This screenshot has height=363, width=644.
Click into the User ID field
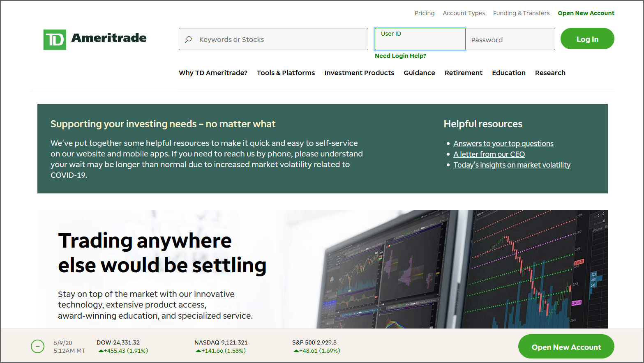[x=420, y=39]
